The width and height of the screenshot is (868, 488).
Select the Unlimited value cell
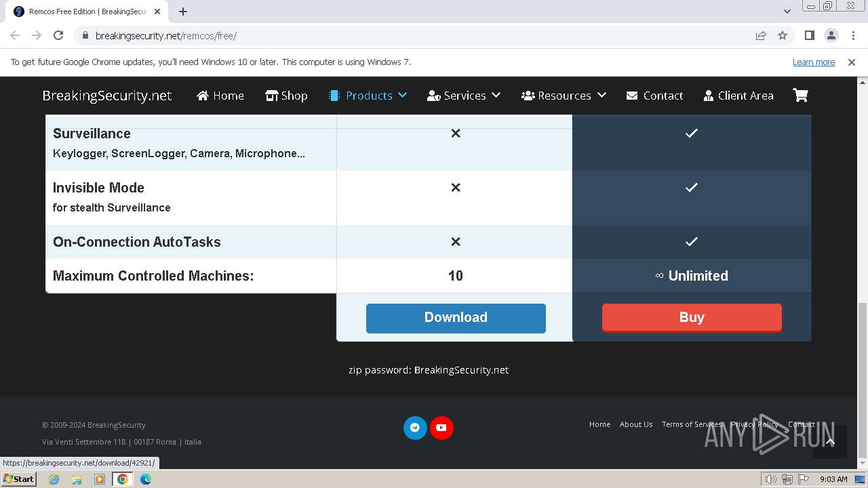click(692, 276)
